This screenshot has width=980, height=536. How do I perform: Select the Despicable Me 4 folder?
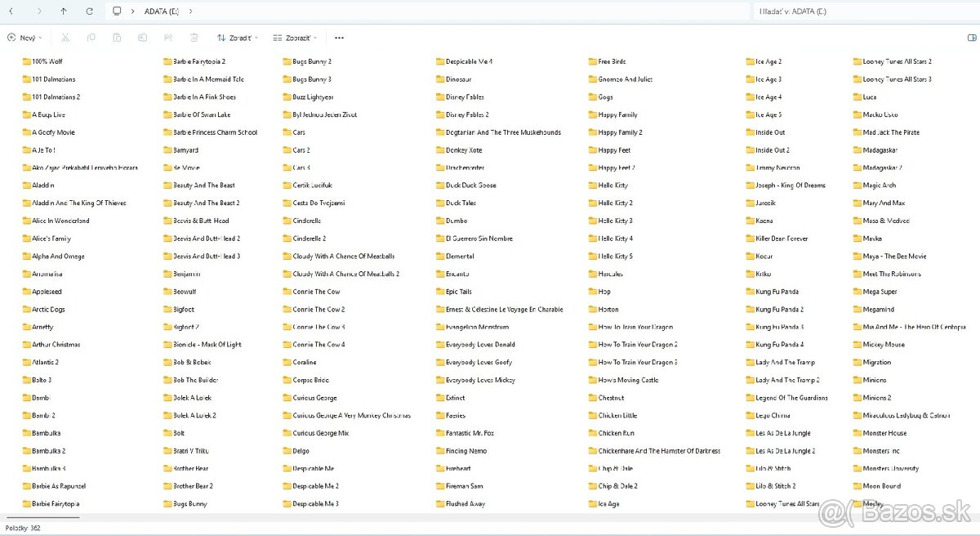point(468,61)
